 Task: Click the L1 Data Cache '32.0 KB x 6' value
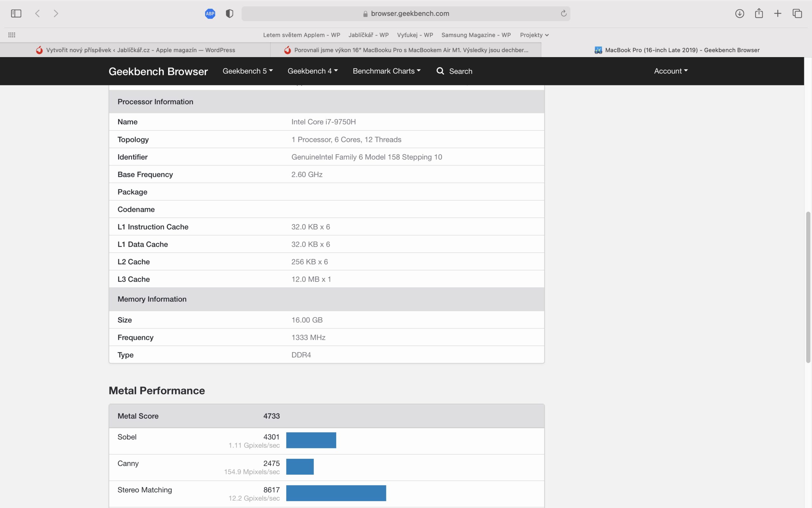click(311, 244)
